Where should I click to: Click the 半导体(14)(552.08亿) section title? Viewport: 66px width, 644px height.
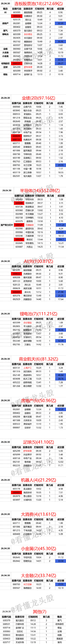point(40,190)
